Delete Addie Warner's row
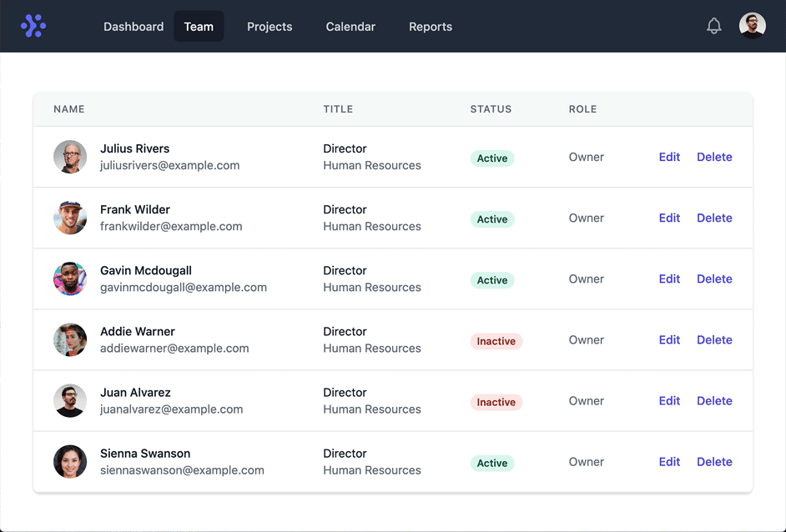786x532 pixels. (714, 339)
